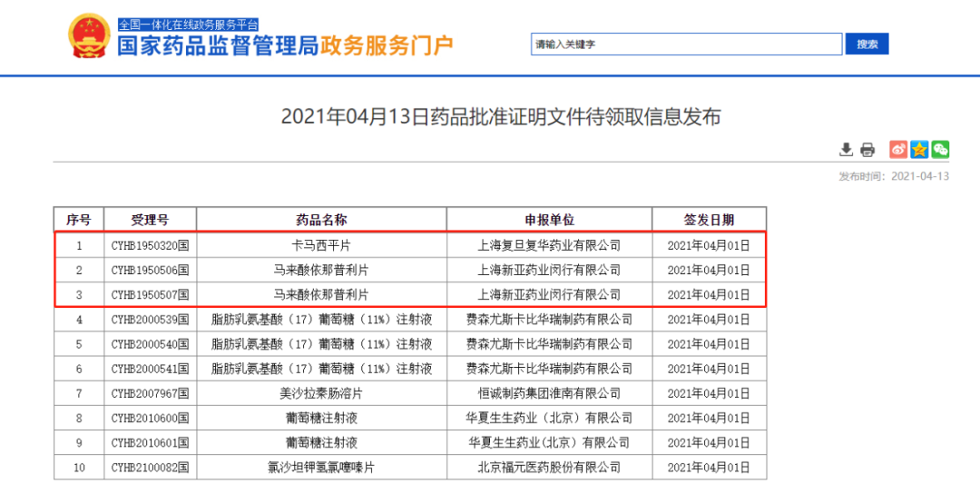The height and width of the screenshot is (504, 980).
Task: Click issue date 2021年04月01日 in row 1
Action: coord(709,245)
